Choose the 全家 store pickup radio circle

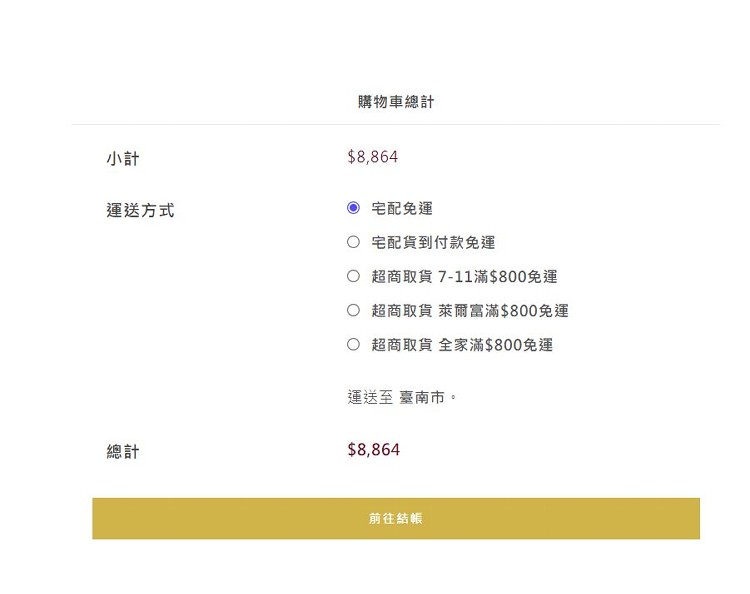[353, 344]
